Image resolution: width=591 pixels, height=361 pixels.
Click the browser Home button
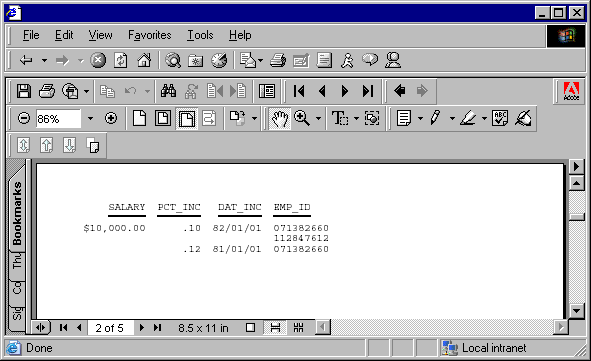pyautogui.click(x=144, y=60)
